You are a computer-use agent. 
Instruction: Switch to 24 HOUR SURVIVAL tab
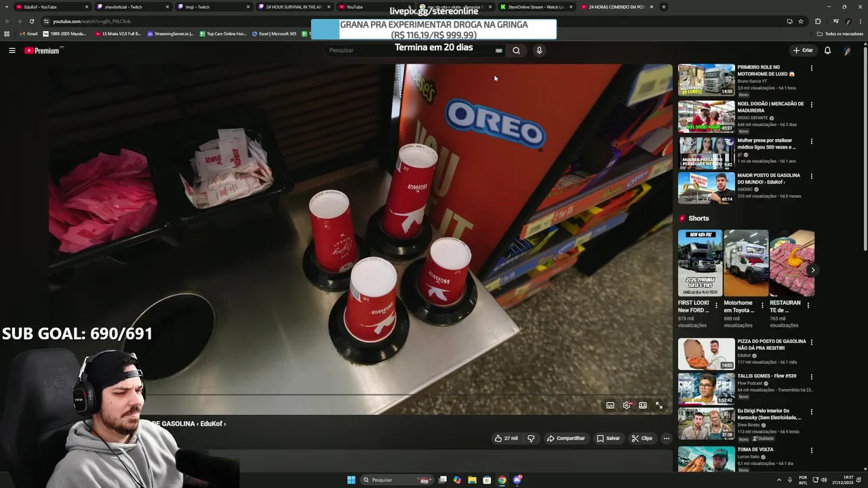point(294,7)
